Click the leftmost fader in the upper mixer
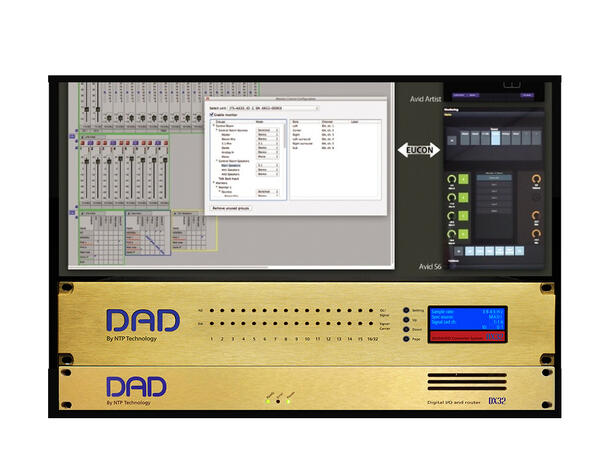610x450 pixels. point(87,110)
